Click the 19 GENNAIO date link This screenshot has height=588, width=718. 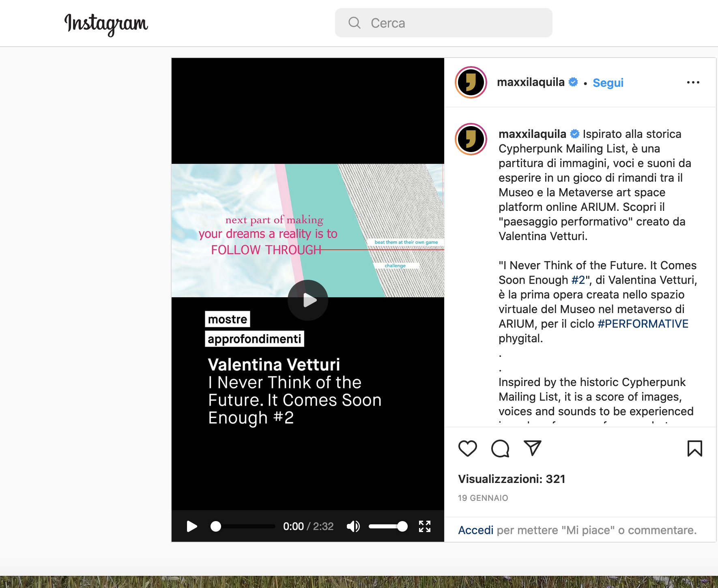(483, 498)
